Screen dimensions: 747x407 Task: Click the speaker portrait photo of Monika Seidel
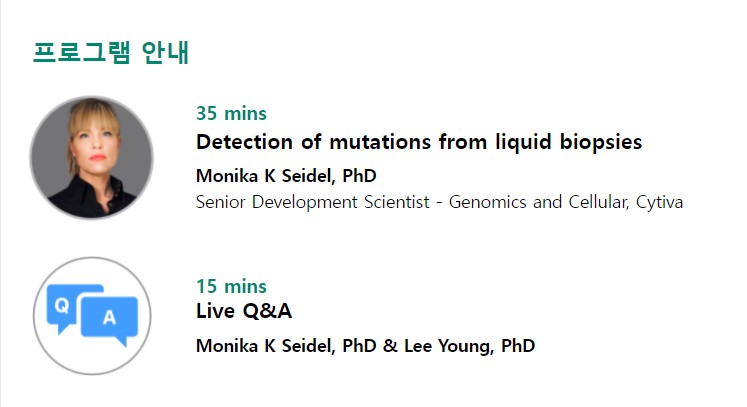91,158
